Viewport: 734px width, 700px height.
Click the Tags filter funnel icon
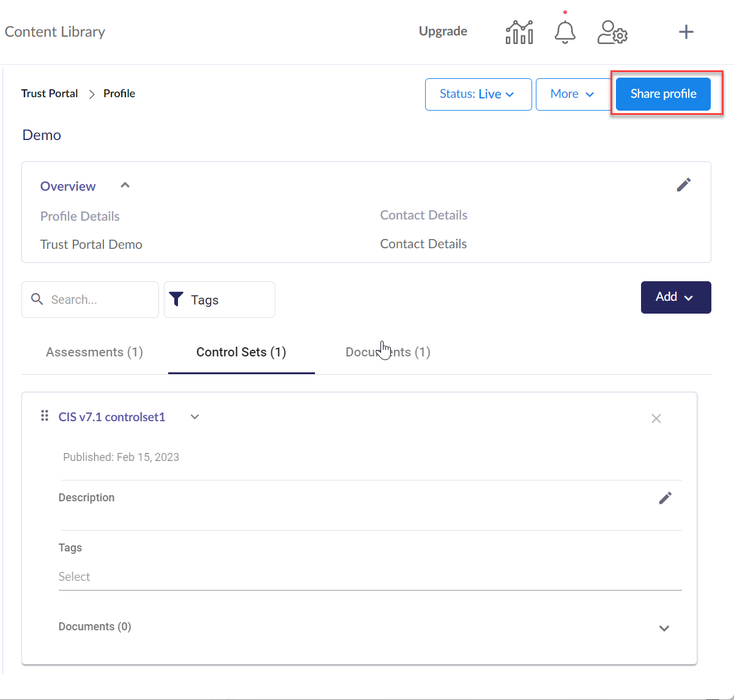pyautogui.click(x=176, y=299)
